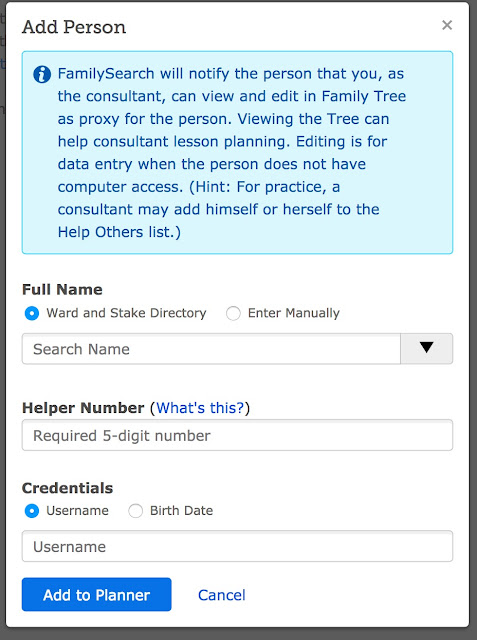The width and height of the screenshot is (477, 640).
Task: Select the Enter Manually radio button
Action: tap(233, 313)
